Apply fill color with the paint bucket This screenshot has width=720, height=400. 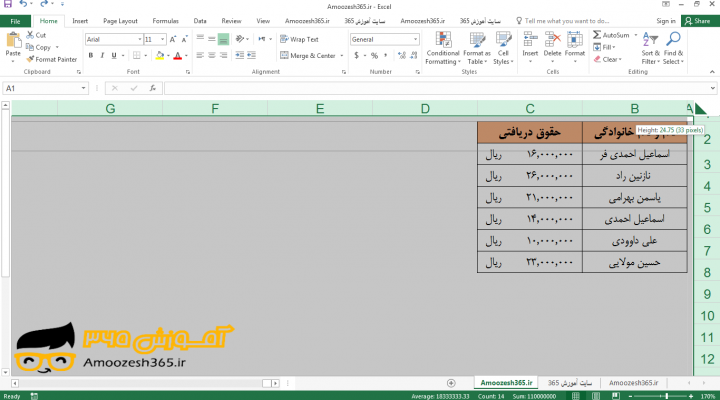(x=160, y=56)
